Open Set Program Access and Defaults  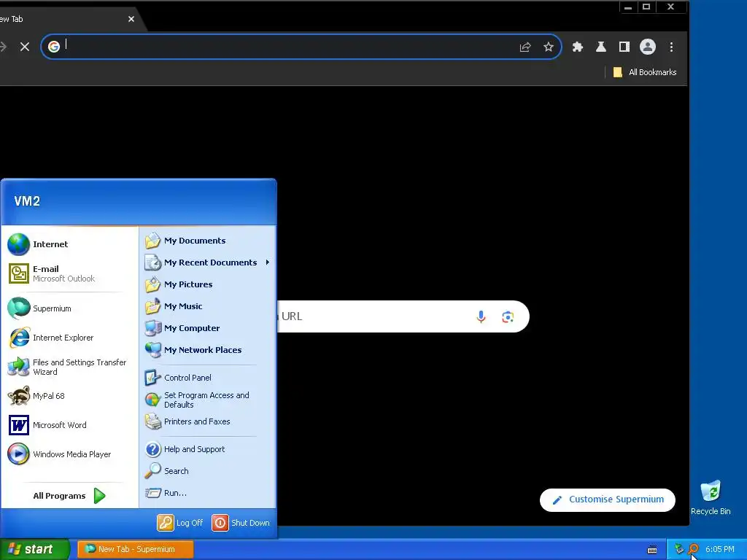pyautogui.click(x=207, y=400)
